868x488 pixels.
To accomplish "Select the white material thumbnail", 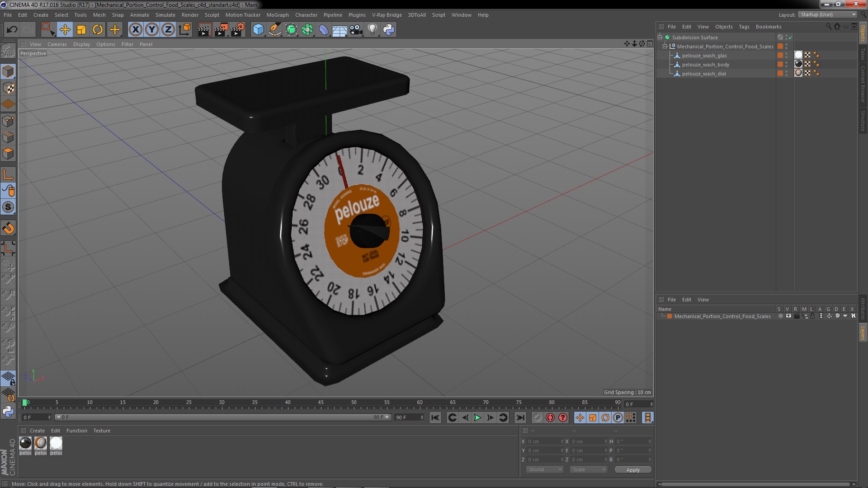I will pos(56,443).
